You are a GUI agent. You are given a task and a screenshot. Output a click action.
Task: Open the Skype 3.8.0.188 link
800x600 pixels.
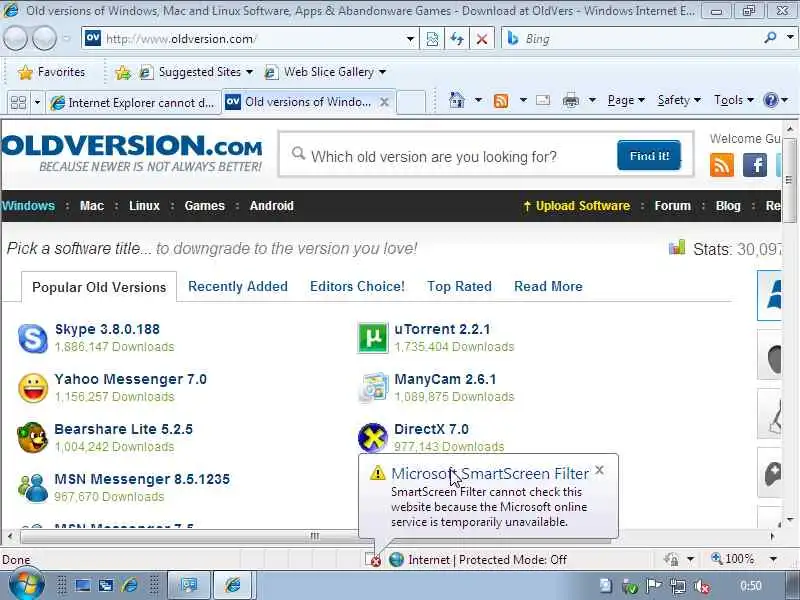click(x=107, y=329)
